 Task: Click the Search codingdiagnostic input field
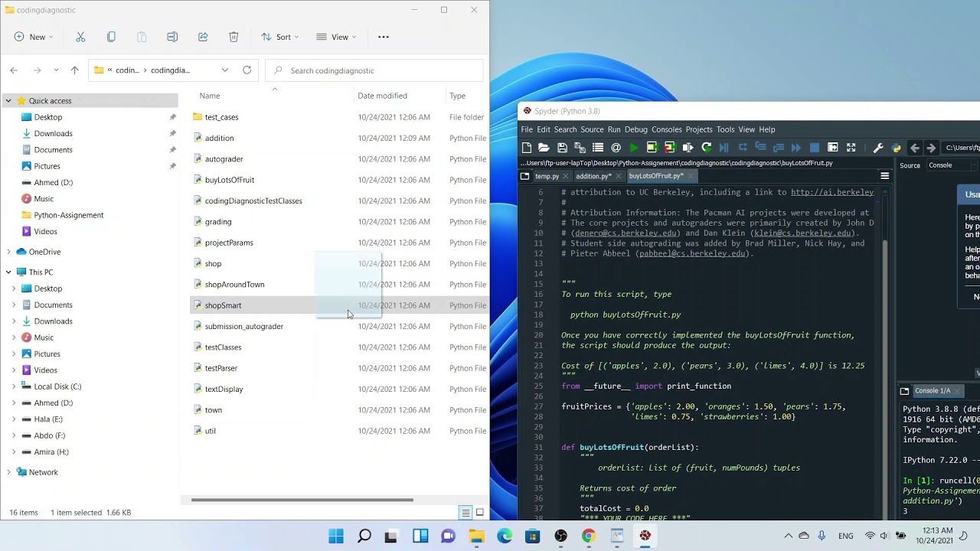tap(374, 70)
